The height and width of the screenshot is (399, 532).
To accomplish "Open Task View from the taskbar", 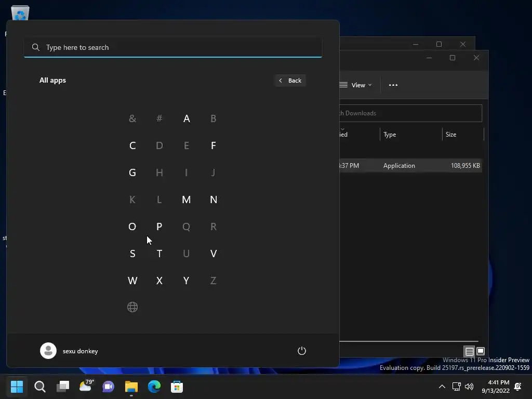I will point(63,387).
